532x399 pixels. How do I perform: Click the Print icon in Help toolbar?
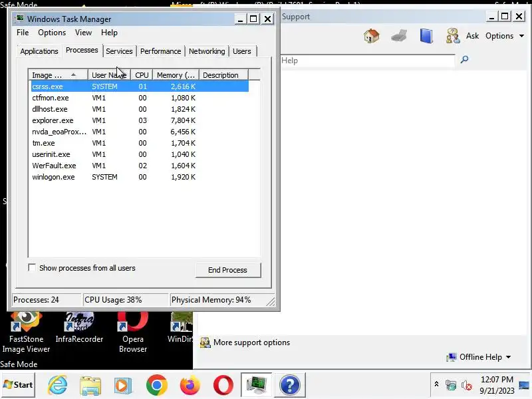click(398, 36)
